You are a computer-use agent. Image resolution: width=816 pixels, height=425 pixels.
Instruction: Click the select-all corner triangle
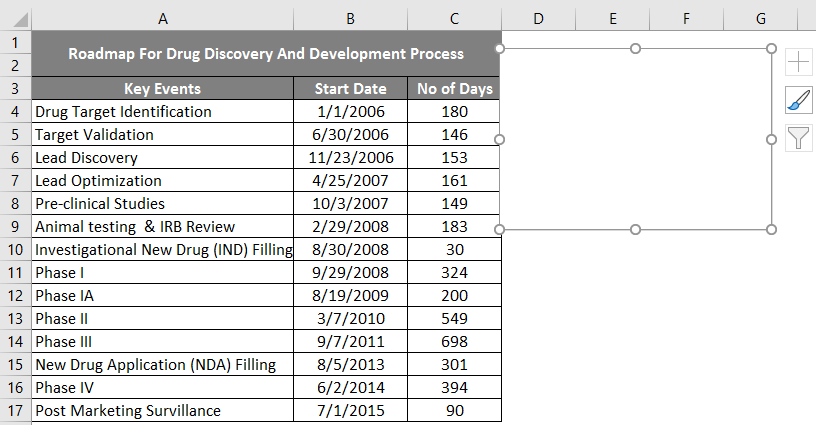click(x=16, y=17)
